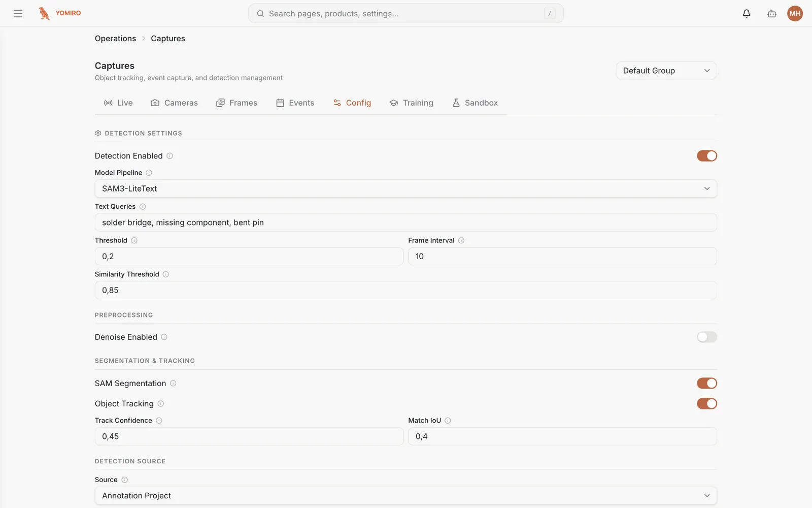Image resolution: width=812 pixels, height=508 pixels.
Task: Switch to the Events tab
Action: 295,103
